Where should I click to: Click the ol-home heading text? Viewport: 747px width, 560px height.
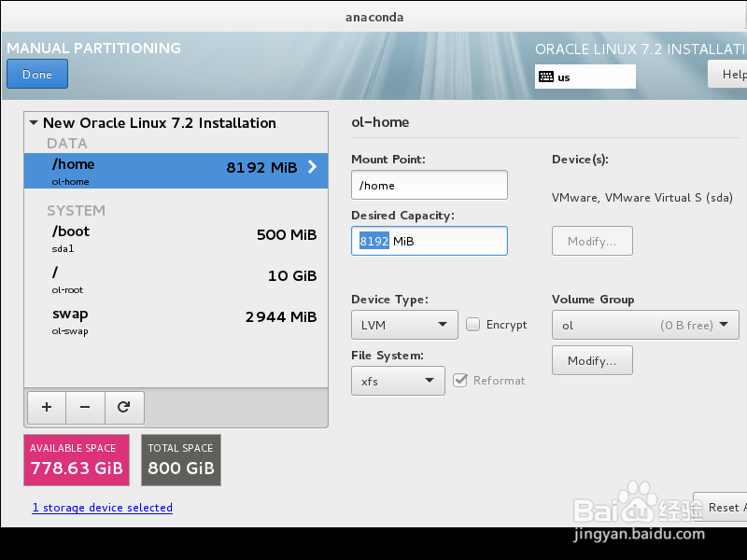point(380,122)
